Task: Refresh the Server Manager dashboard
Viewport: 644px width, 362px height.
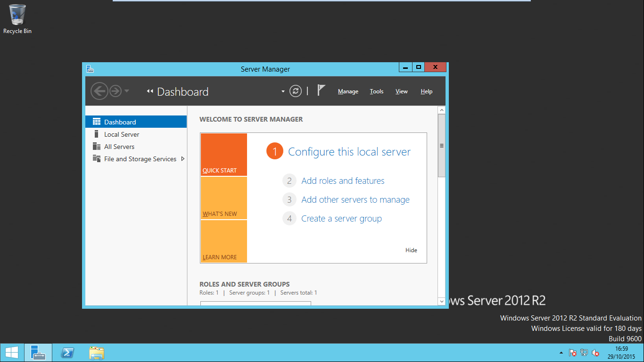Action: point(296,91)
